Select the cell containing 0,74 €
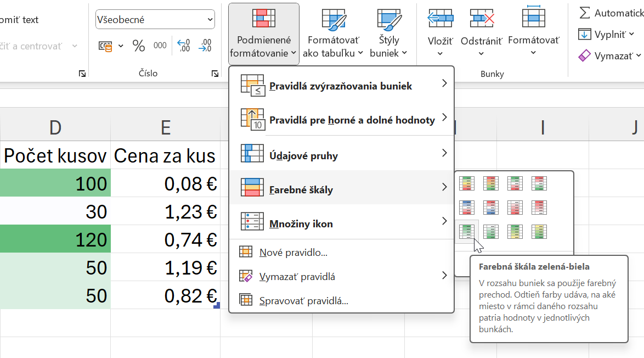 coord(166,239)
